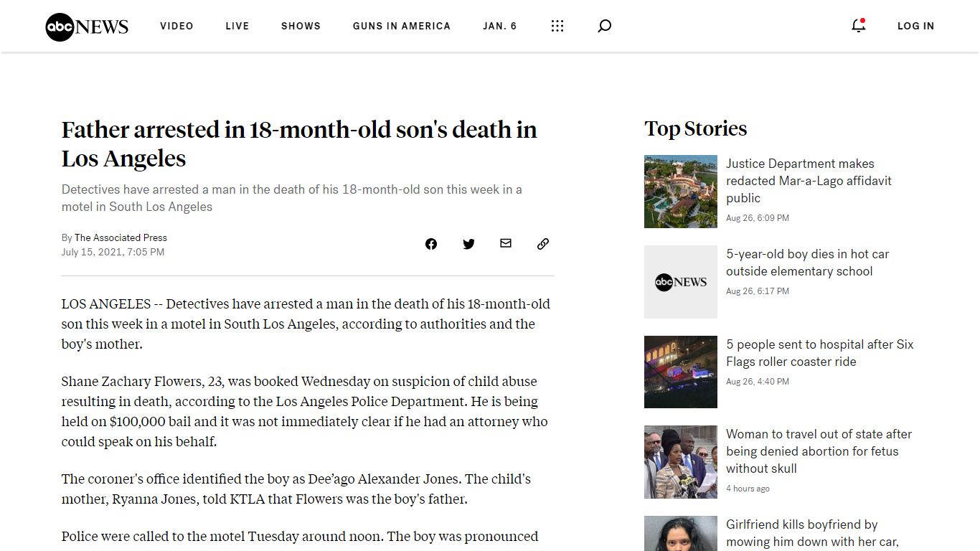Open 5-year-old boy hot car story

pyautogui.click(x=807, y=263)
